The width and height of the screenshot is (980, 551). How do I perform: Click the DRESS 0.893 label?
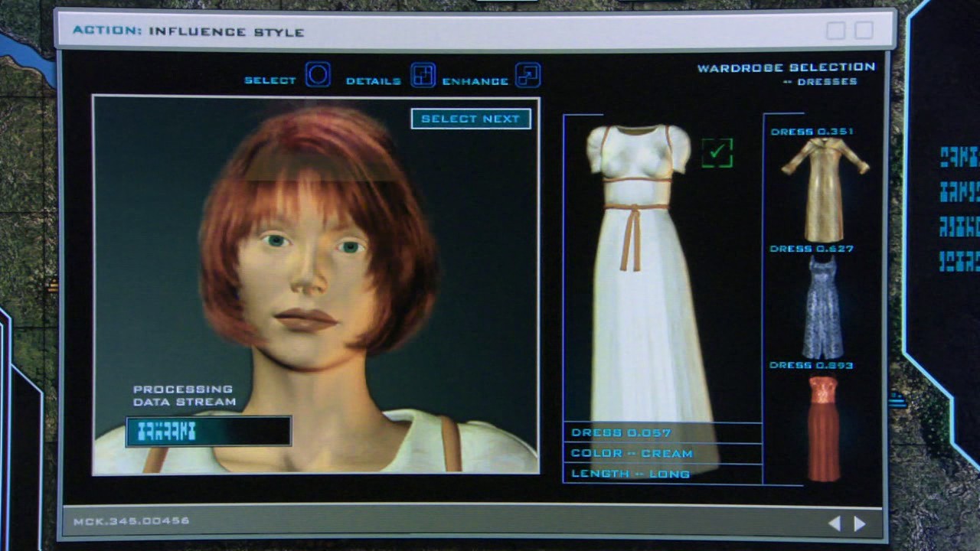coord(812,365)
